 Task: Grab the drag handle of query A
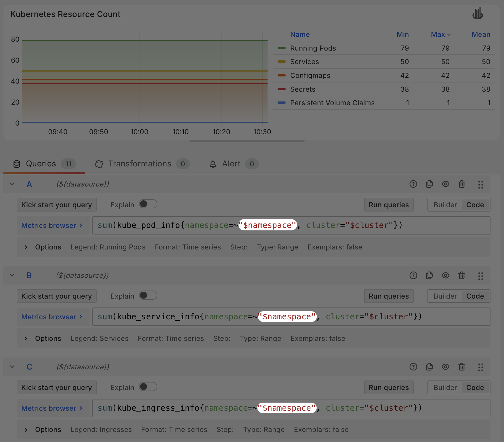[x=481, y=185]
